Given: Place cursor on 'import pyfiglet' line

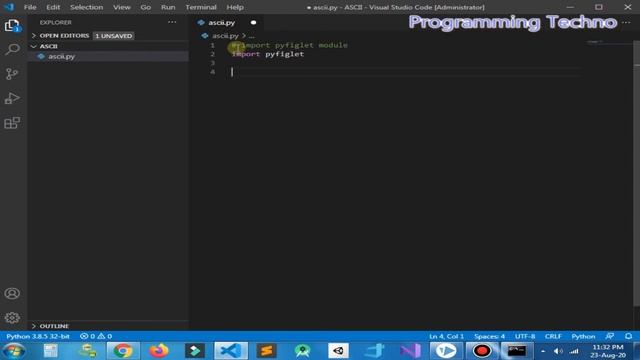Looking at the screenshot, I should tap(268, 54).
